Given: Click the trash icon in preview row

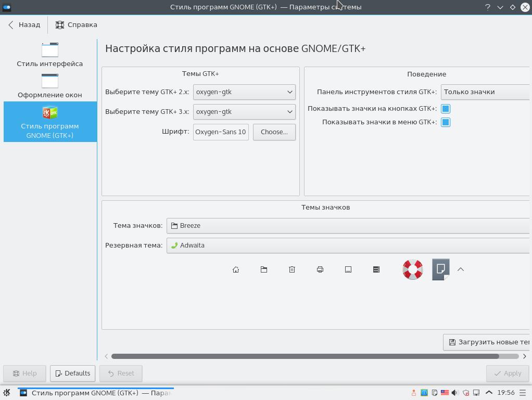Looking at the screenshot, I should [x=292, y=269].
